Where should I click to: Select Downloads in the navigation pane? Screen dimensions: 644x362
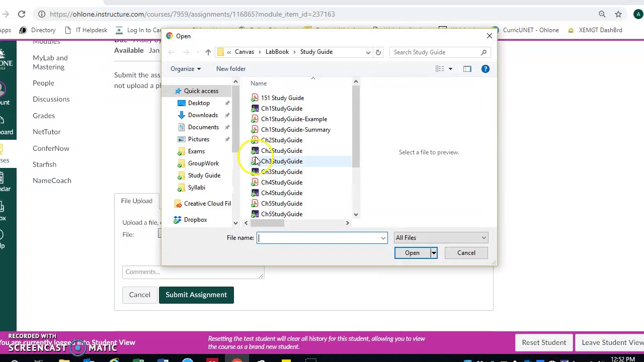(203, 115)
